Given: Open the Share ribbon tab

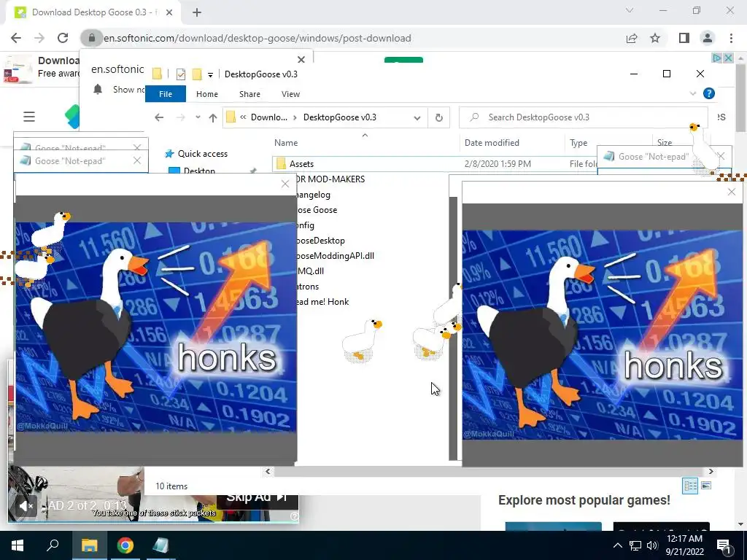Looking at the screenshot, I should point(249,94).
